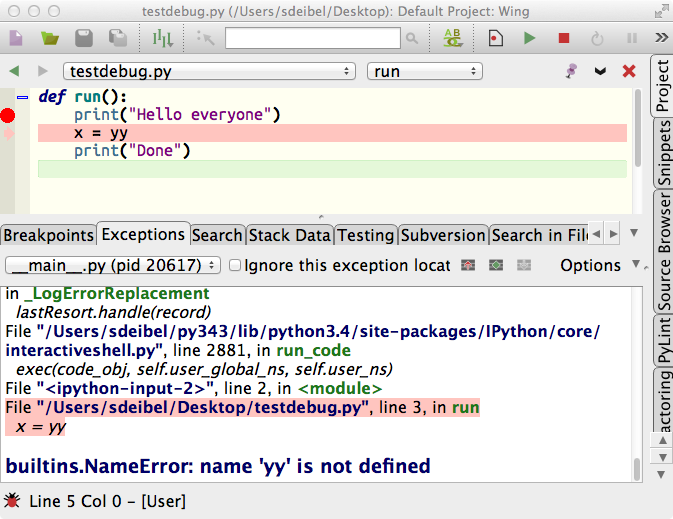Click the interactiveshell.py traceback file link

303,341
